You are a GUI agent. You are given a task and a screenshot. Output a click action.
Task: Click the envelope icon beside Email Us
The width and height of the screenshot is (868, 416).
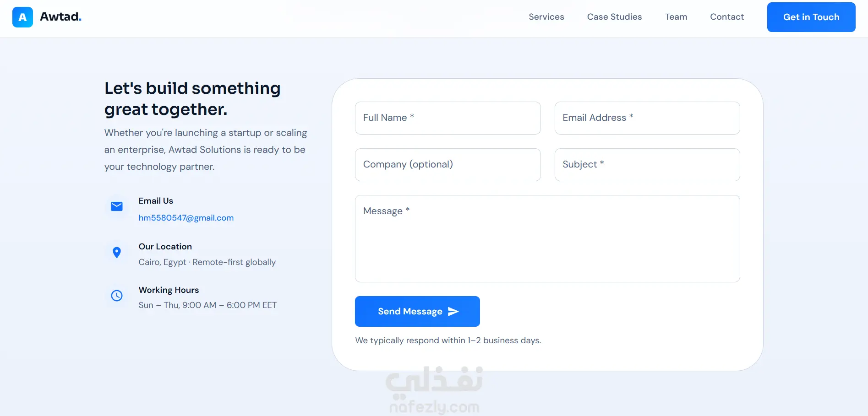click(117, 206)
